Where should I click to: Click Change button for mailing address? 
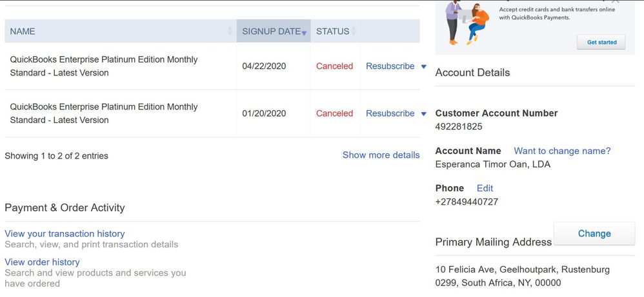[x=594, y=233]
